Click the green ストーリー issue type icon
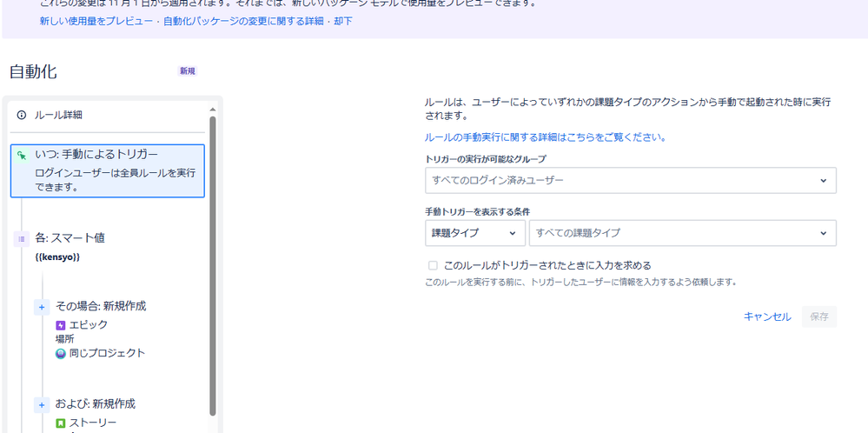 [61, 423]
